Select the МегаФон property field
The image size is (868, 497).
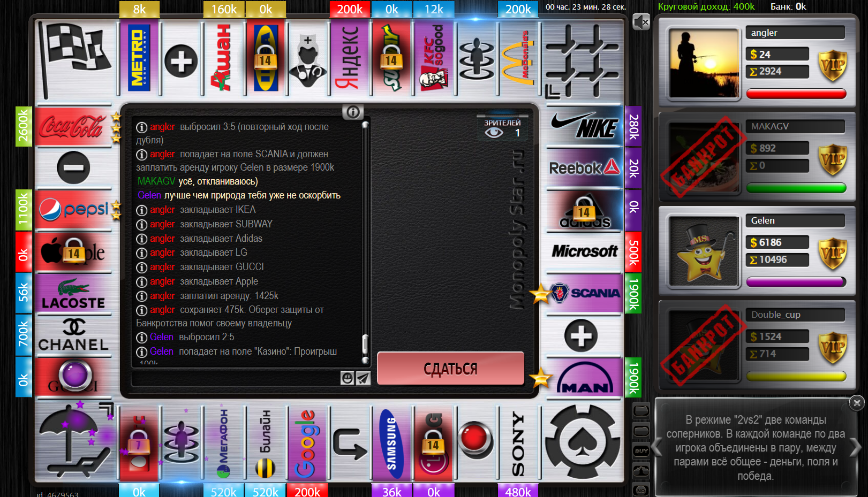click(223, 443)
